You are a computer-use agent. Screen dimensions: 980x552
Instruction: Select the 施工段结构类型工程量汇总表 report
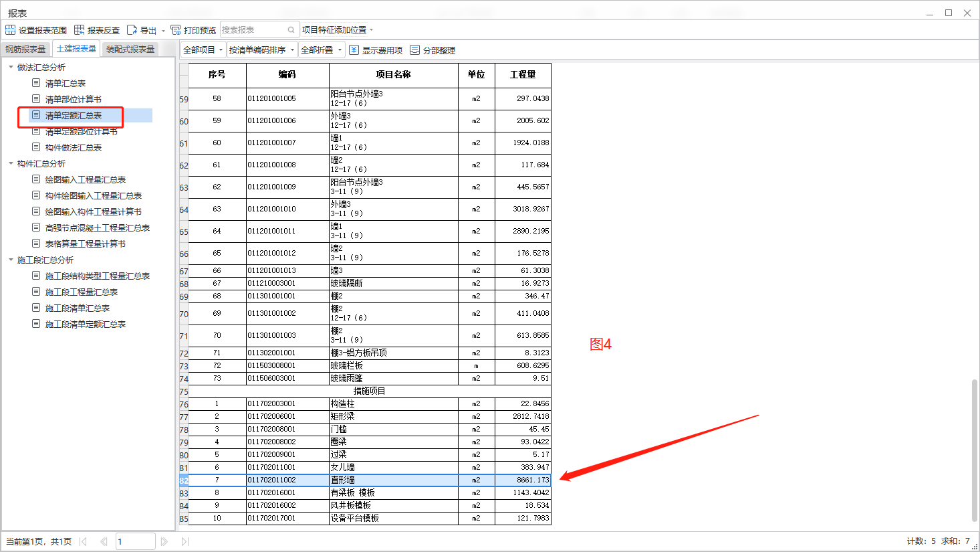point(97,276)
